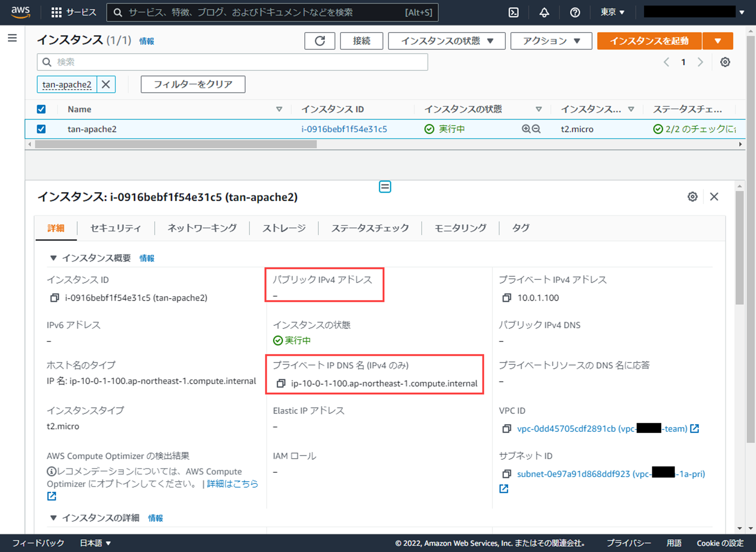Uncheck the tan-apache2 row checkbox
The height and width of the screenshot is (552, 756).
(41, 129)
